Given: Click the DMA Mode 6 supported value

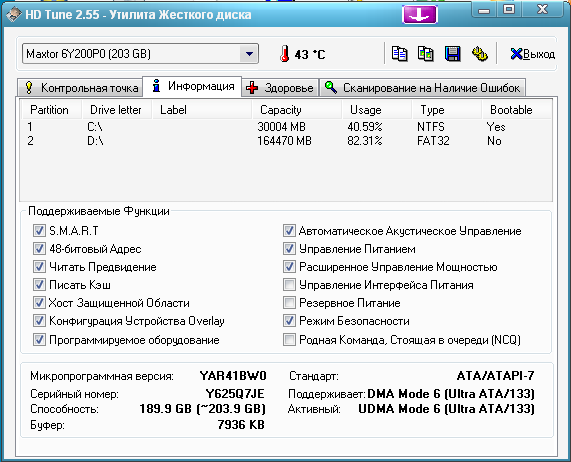Looking at the screenshot, I should [x=451, y=394].
